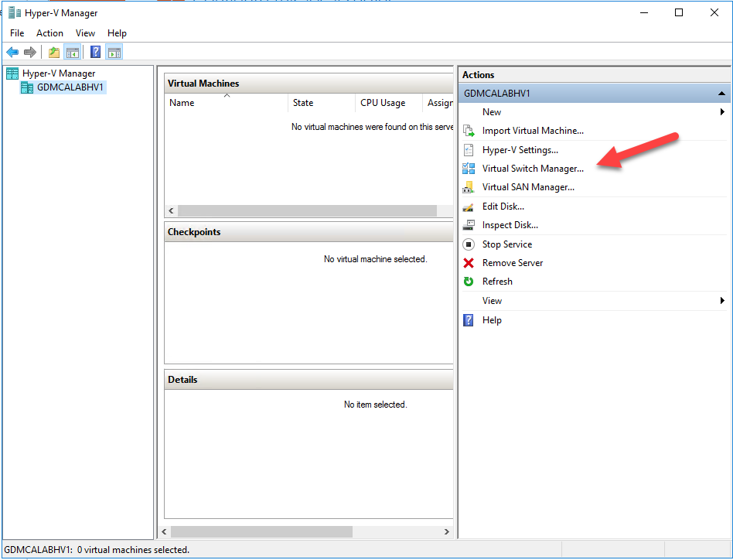Click the GDMCALABHV1 server icon in tree
This screenshot has width=733, height=560.
(x=27, y=87)
